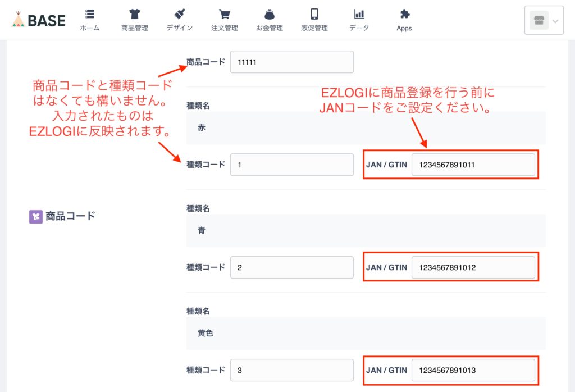The width and height of the screenshot is (575, 392).
Task: Focus the 種類コード field for 赤
Action: coord(292,165)
